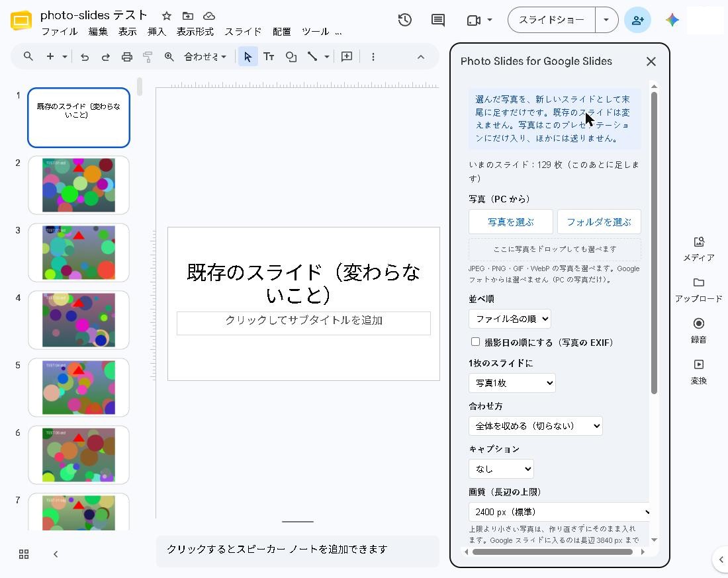Start the スライドショー presentation
This screenshot has height=578, width=728.
click(551, 20)
